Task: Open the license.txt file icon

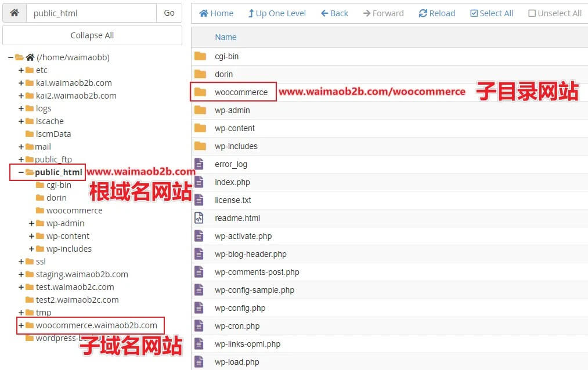Action: click(x=200, y=200)
